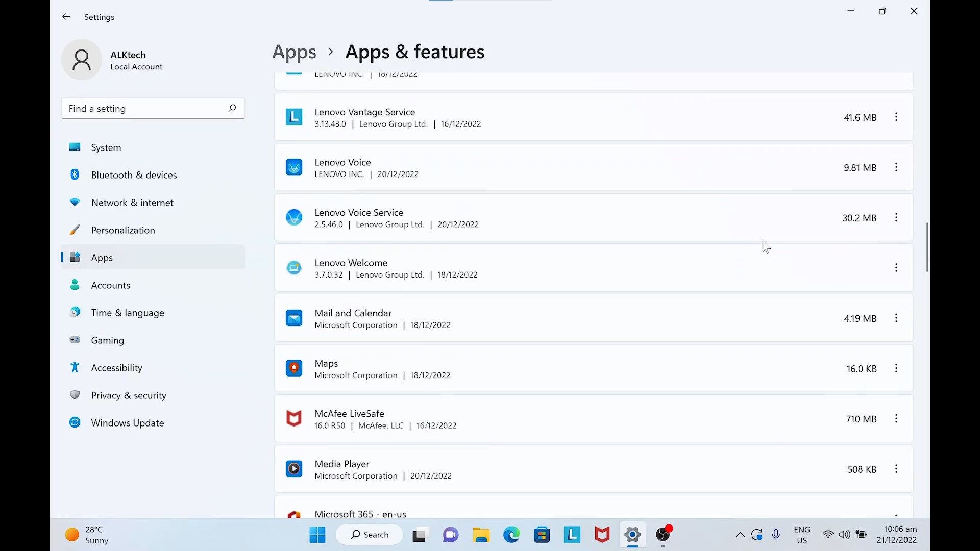Click the ENG US language indicator
The image size is (980, 551).
[x=802, y=535]
